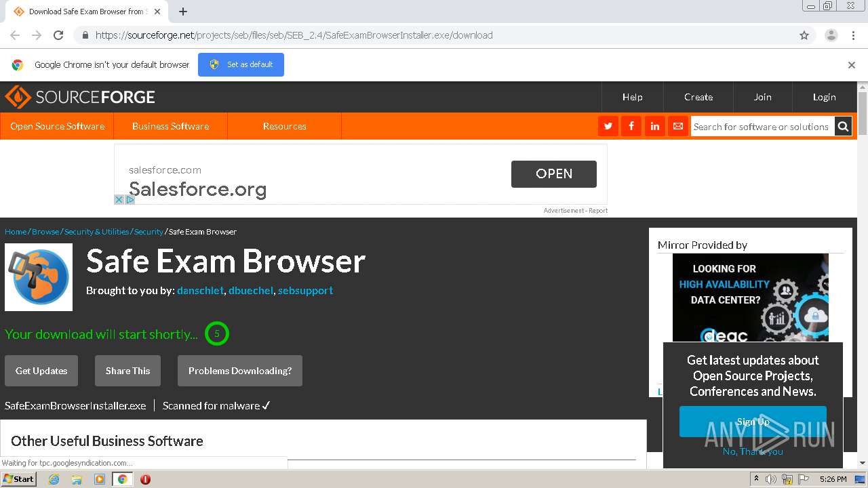Open a new tab with the plus button
The image size is (868, 488).
coord(183,12)
